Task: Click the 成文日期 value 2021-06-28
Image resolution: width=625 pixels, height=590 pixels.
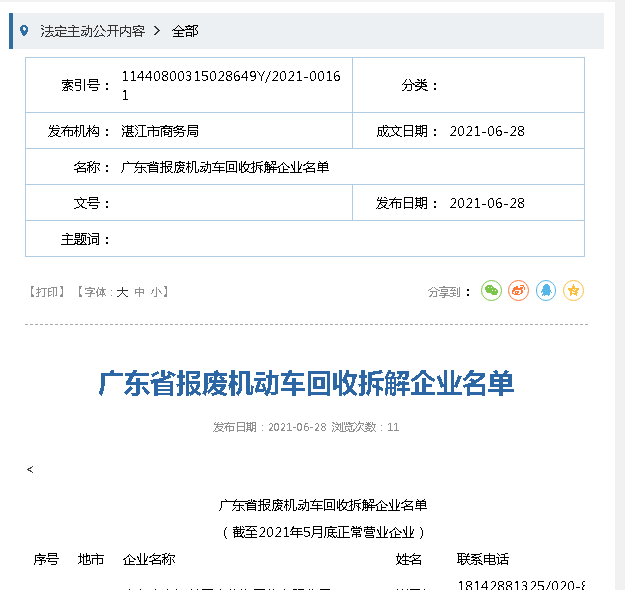Action: [x=487, y=131]
